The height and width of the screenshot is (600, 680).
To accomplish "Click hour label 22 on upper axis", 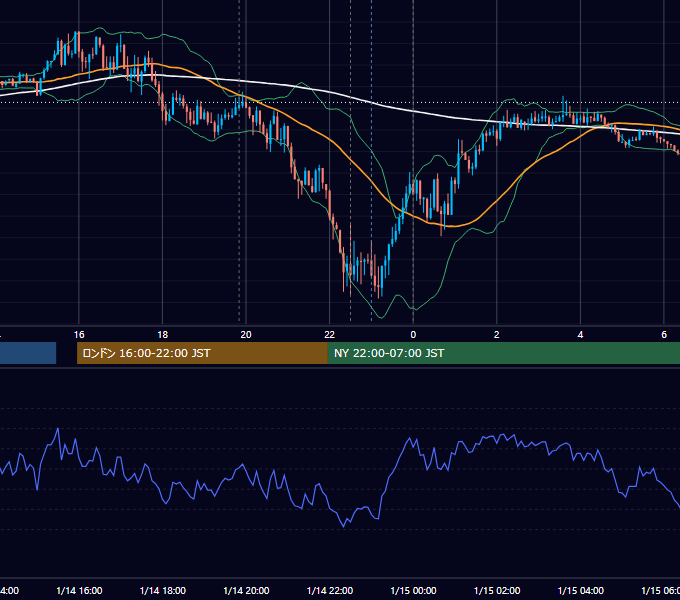I will [330, 334].
